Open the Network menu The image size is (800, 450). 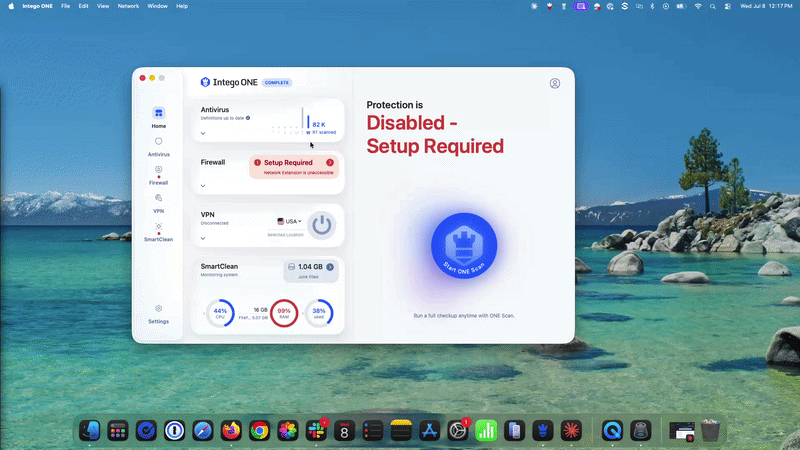point(128,6)
